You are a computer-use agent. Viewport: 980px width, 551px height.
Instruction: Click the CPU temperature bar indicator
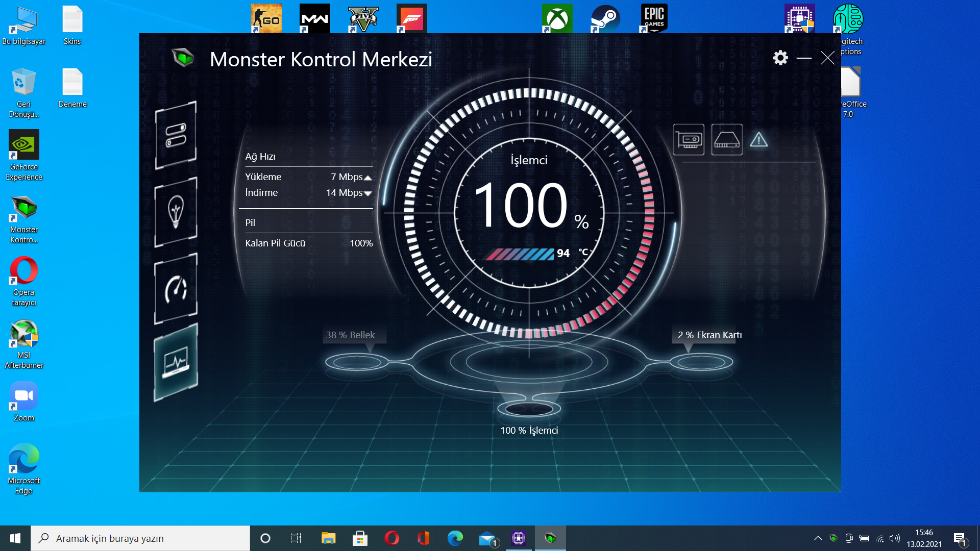point(520,254)
